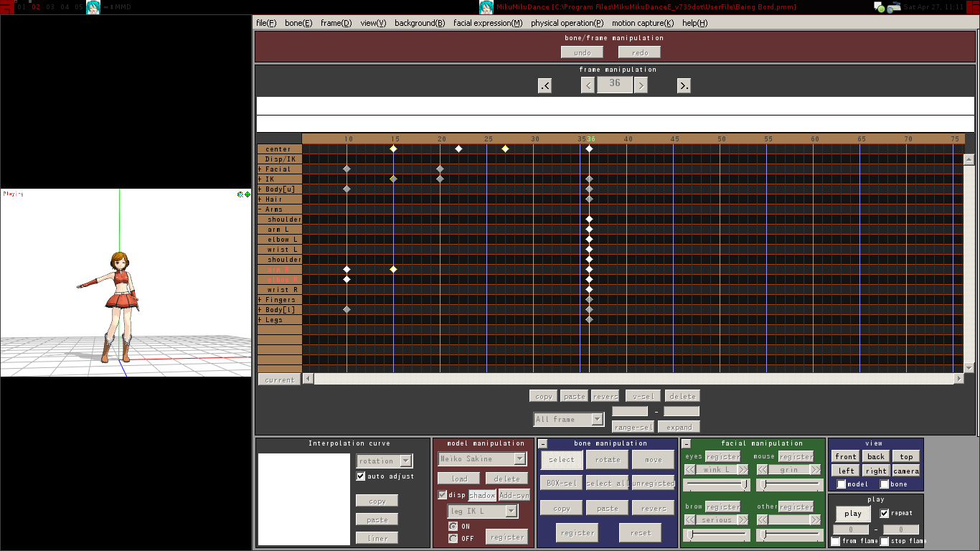Click the play button
Image resolution: width=980 pixels, height=551 pixels.
(853, 514)
